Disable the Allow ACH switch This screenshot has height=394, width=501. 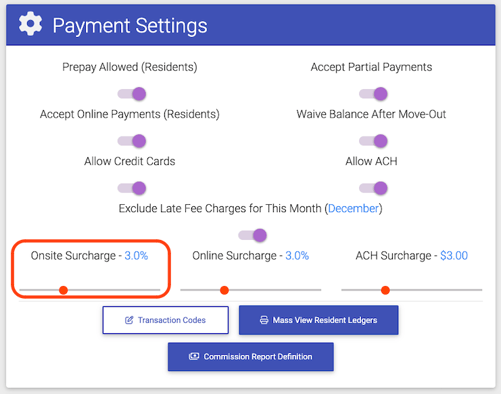(373, 188)
